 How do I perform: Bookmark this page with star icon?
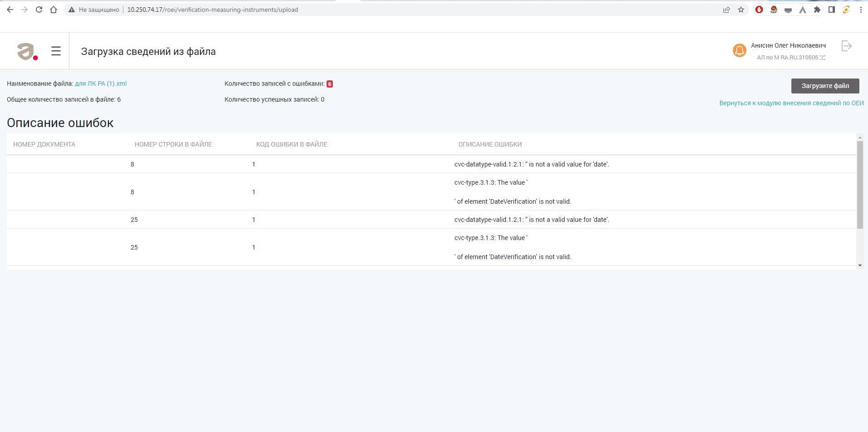click(741, 10)
